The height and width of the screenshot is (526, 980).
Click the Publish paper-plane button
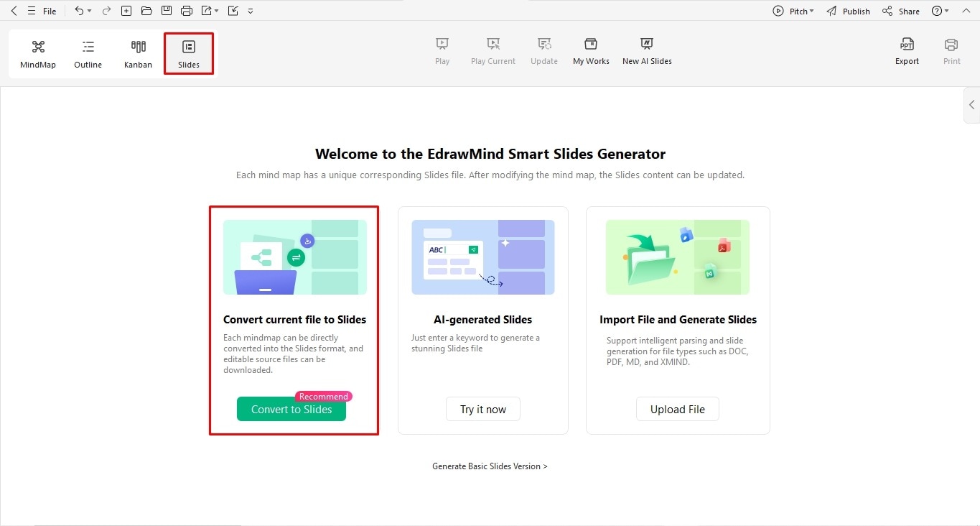tap(848, 11)
